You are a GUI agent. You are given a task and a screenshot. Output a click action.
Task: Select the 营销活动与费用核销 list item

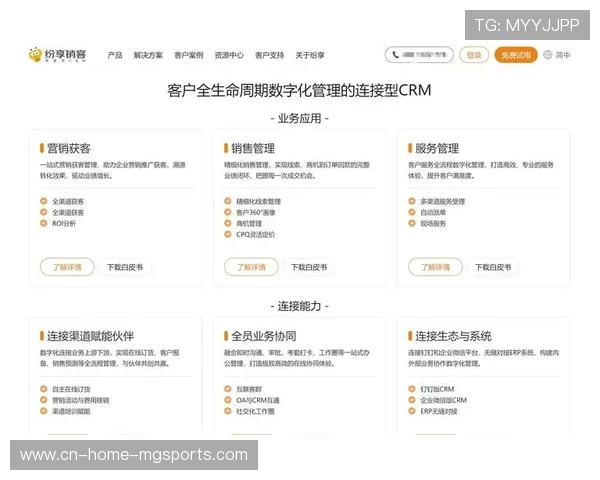[x=81, y=400]
